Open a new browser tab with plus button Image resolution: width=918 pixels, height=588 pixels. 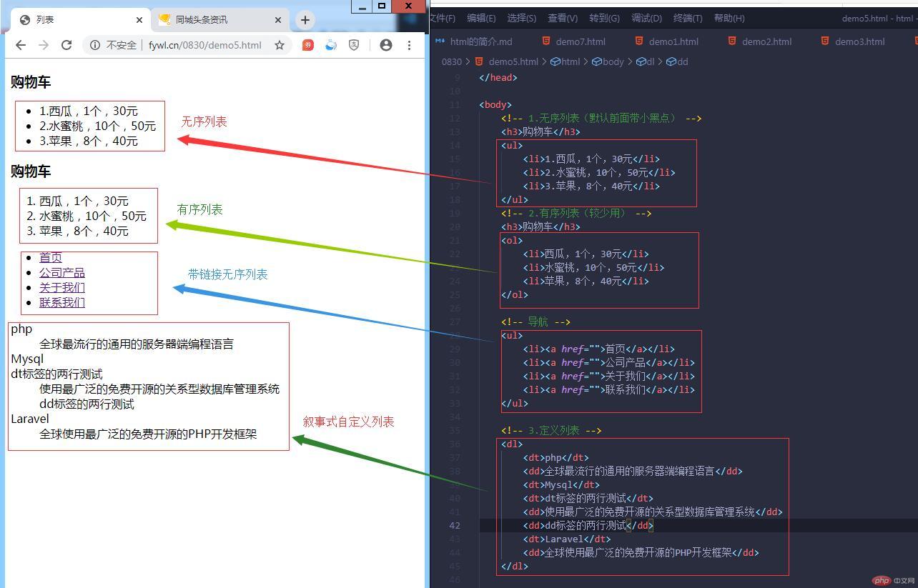pyautogui.click(x=305, y=20)
